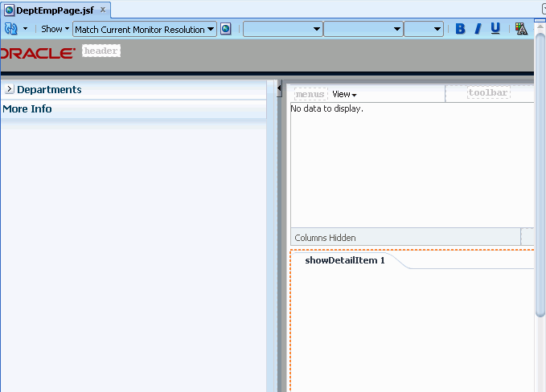The image size is (546, 392).
Task: Click the text color icon
Action: coord(521,29)
